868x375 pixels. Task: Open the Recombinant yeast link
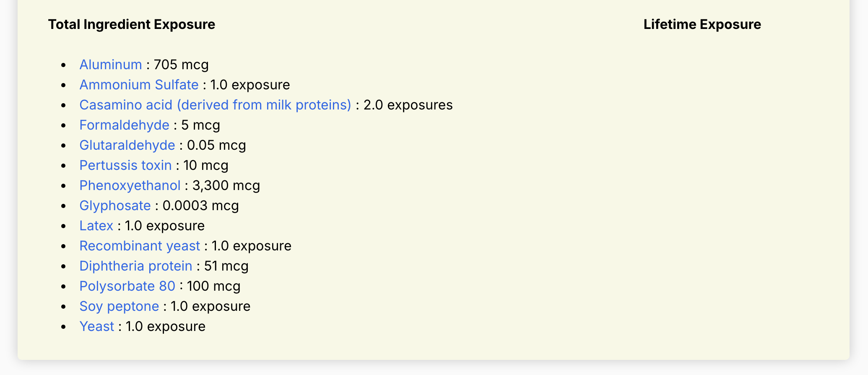(140, 246)
